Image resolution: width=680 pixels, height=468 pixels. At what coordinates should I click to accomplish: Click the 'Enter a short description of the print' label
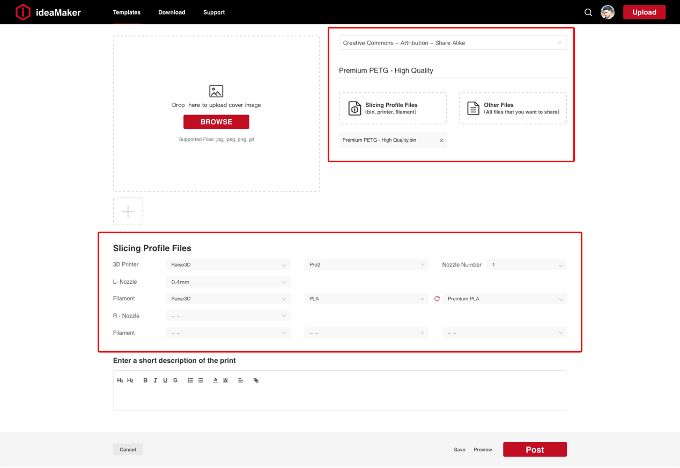[174, 360]
